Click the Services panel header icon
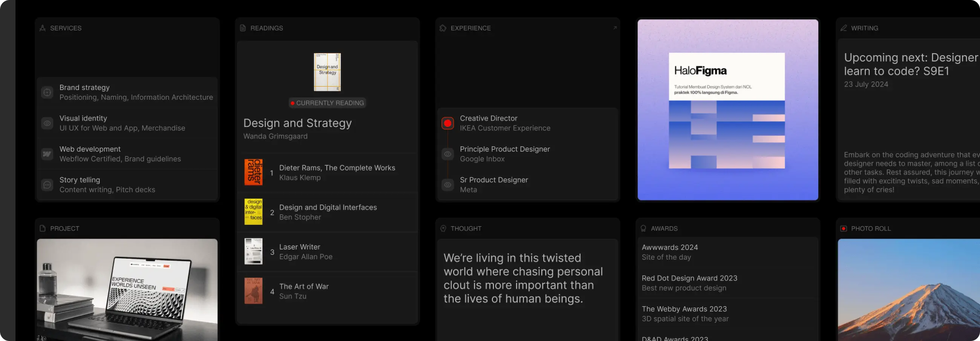 click(43, 28)
